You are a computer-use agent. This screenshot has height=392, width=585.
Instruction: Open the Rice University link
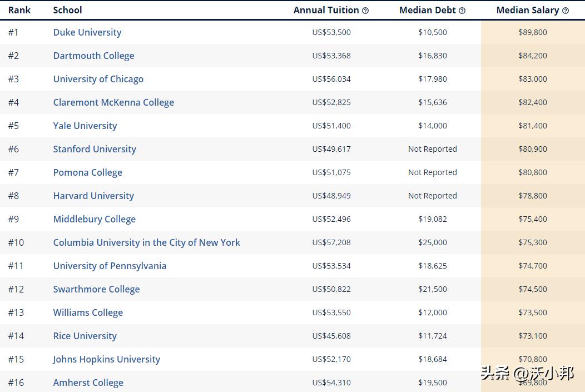[85, 336]
